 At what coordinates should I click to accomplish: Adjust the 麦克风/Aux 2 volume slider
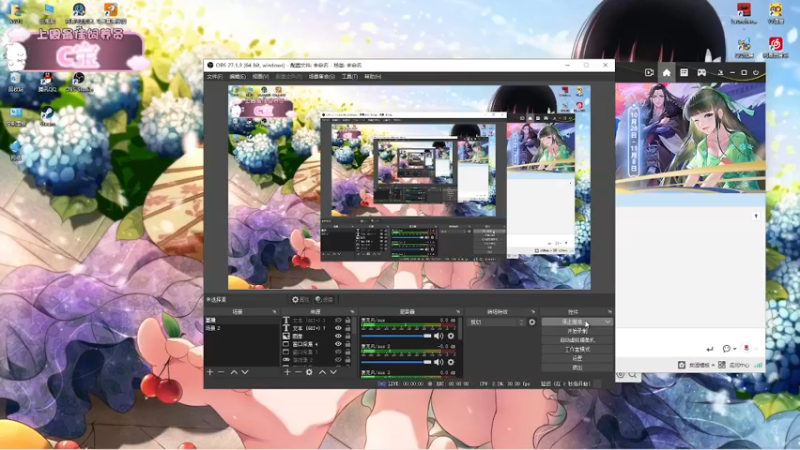(x=396, y=362)
